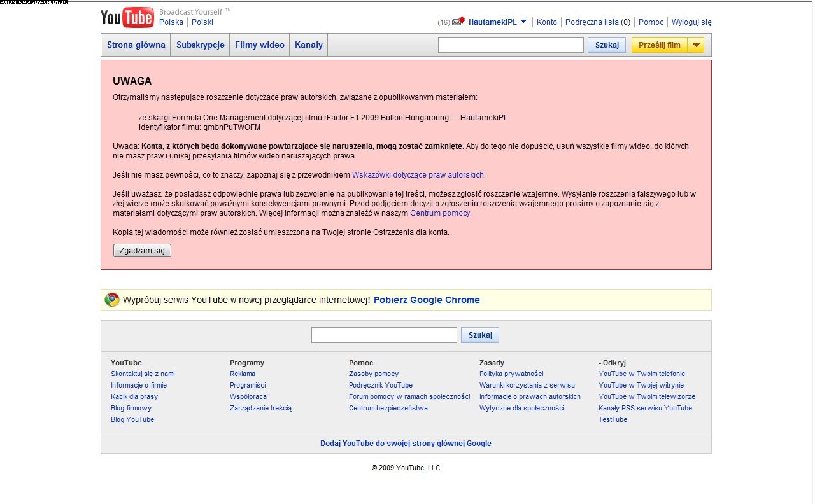Open Wskazówki dotyczące praw autorskich link

click(x=418, y=175)
